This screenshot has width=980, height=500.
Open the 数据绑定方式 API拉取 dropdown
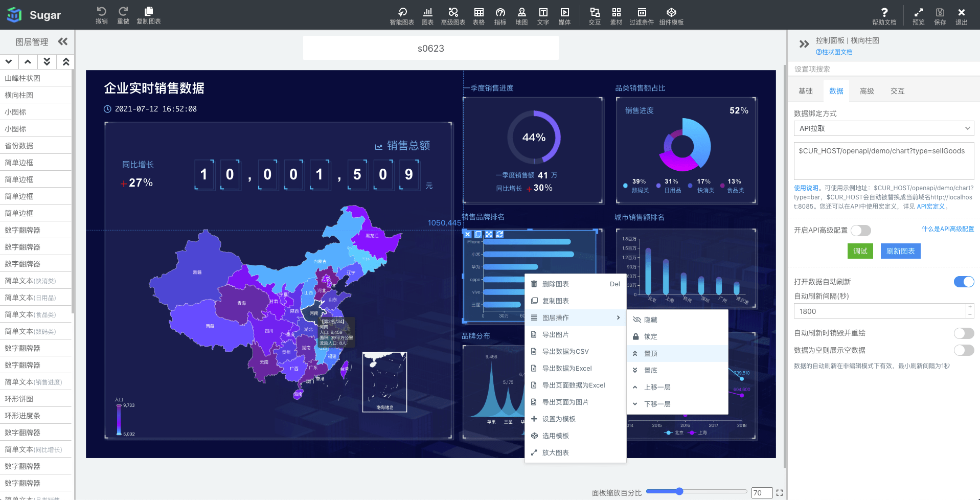point(883,128)
